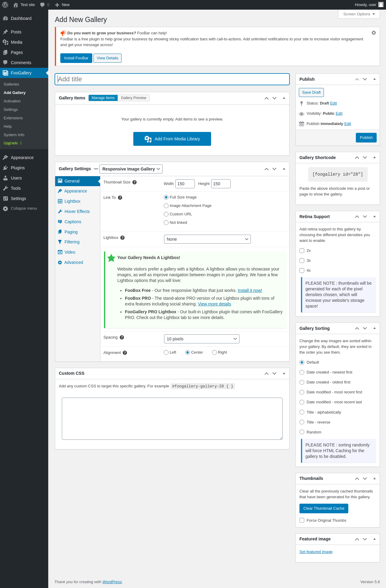Click the Appearance paintbrush icon in sidebar
The image size is (386, 588).
click(x=5, y=158)
